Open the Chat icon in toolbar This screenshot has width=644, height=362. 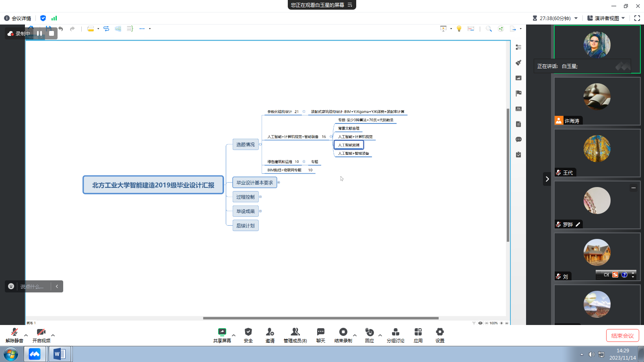(x=320, y=332)
